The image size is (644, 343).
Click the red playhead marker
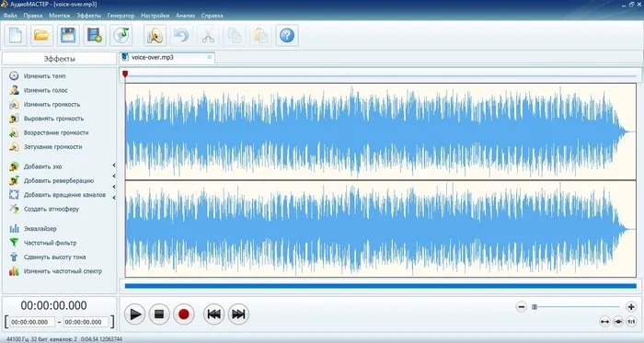click(x=125, y=74)
